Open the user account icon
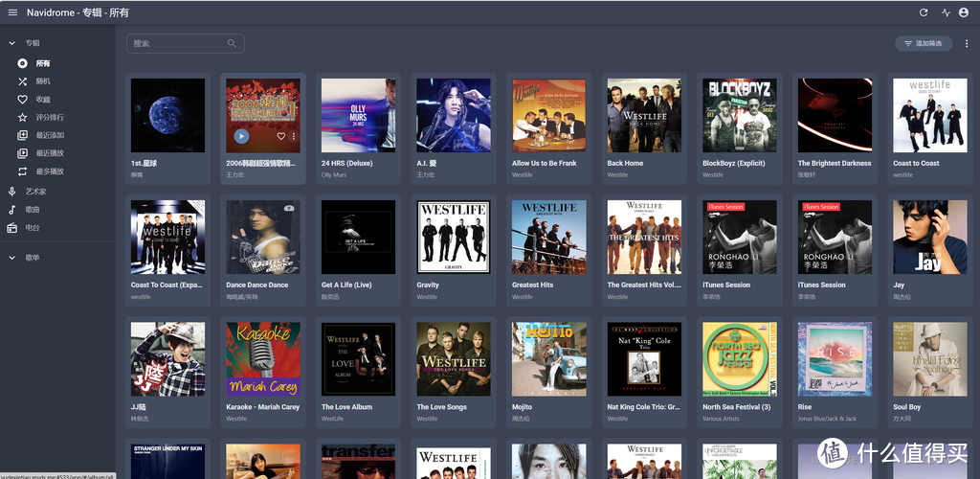Image resolution: width=980 pixels, height=479 pixels. click(x=964, y=12)
